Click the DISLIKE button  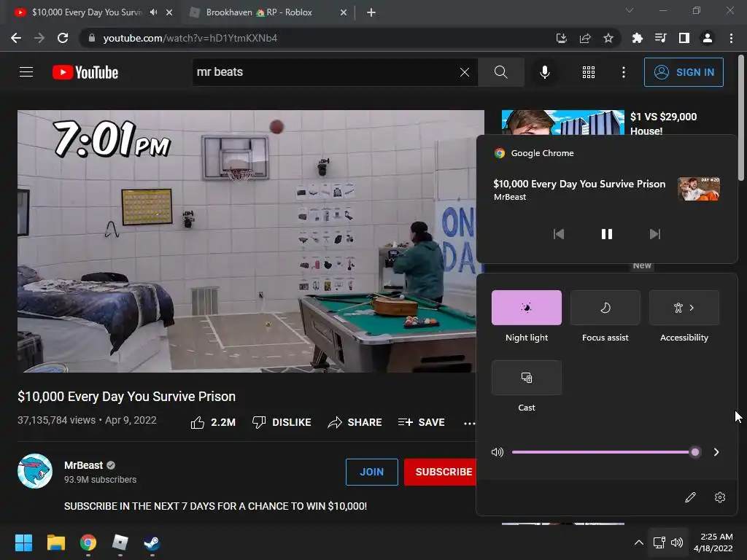[x=282, y=422]
